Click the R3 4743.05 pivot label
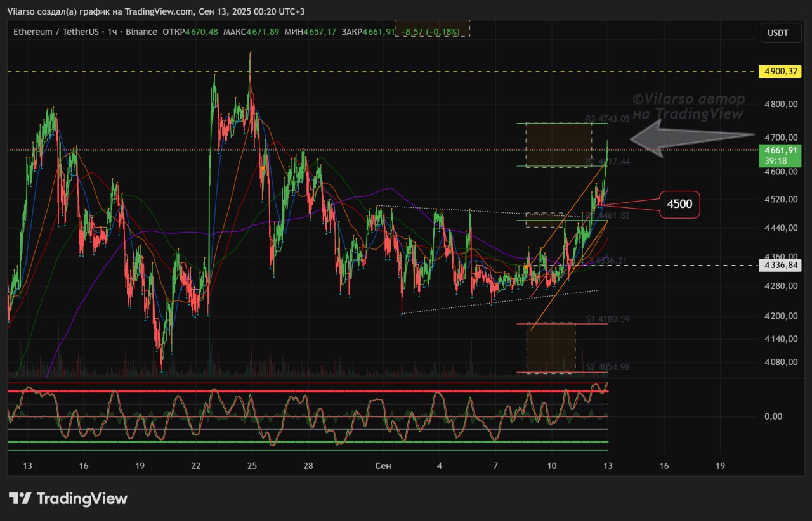Screen dimensions: 812x521 607,119
